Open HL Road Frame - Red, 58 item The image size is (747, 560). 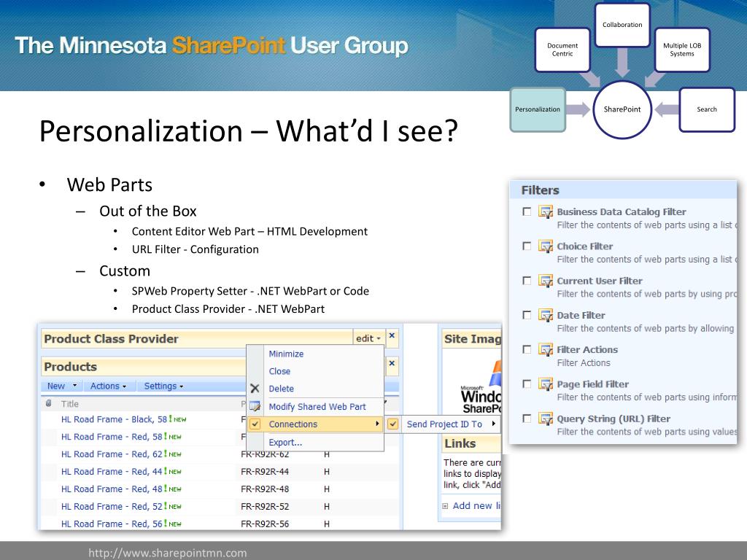coord(112,437)
